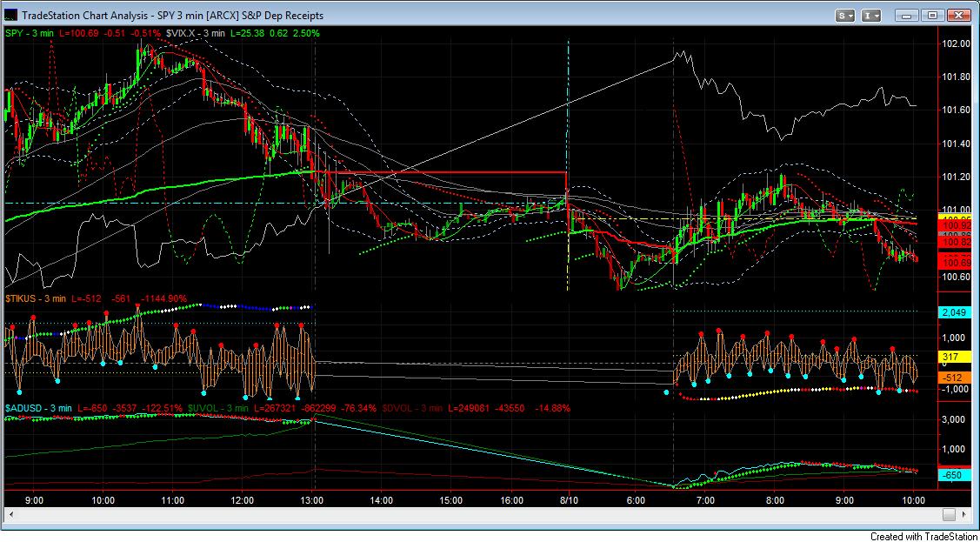Maximize the Chart Analysis window
This screenshot has width=980, height=542.
pyautogui.click(x=932, y=15)
